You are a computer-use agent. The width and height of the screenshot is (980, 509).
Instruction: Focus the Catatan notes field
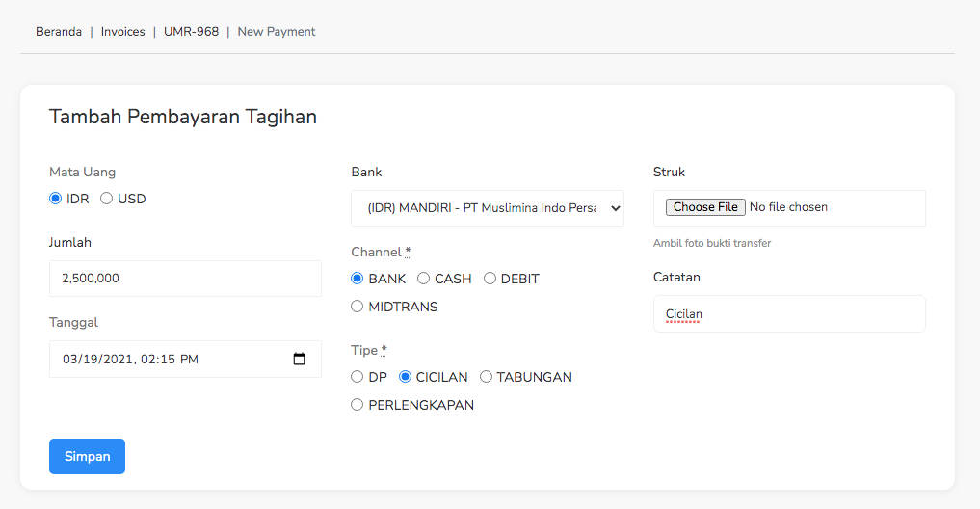tap(788, 314)
